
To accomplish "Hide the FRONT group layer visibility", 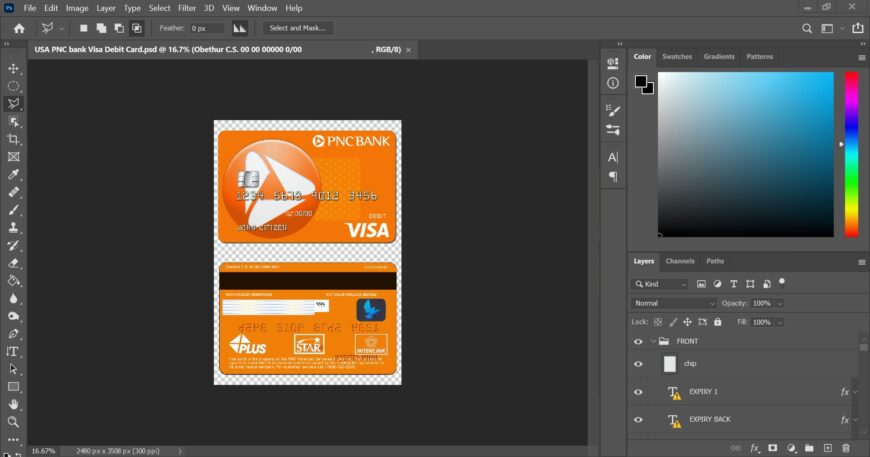I will tap(638, 342).
